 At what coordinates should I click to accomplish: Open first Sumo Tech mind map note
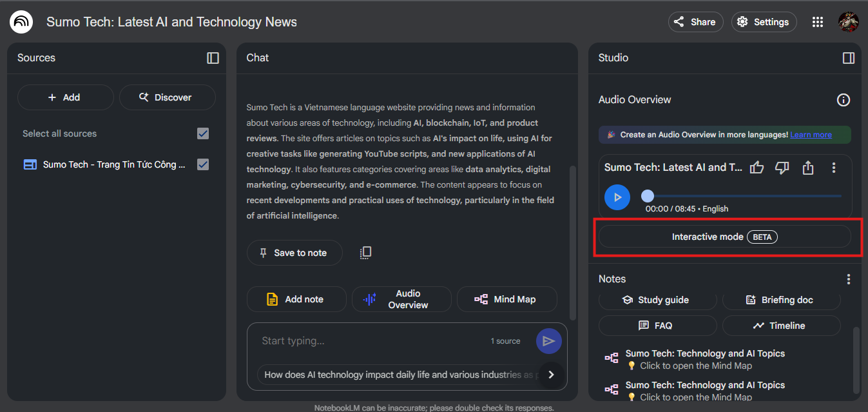click(704, 359)
